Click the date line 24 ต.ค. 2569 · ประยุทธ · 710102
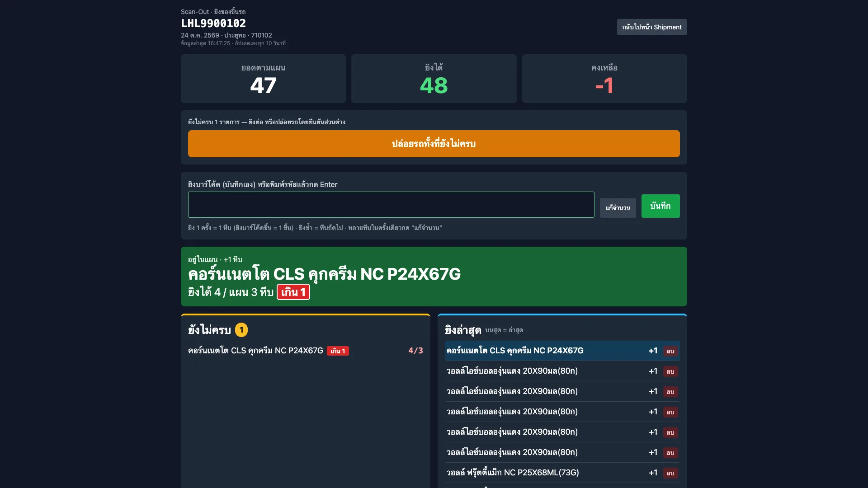Screen dimensions: 868x488 [226, 35]
